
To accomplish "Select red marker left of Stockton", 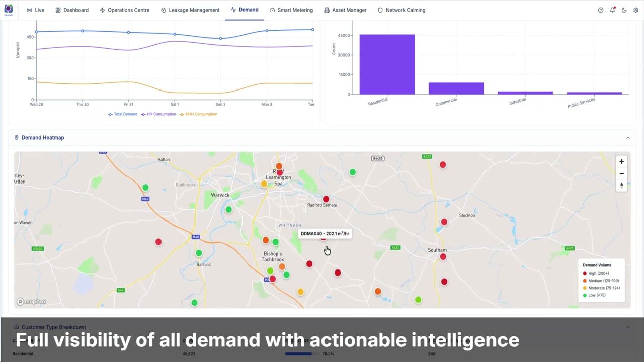I will pos(444,222).
